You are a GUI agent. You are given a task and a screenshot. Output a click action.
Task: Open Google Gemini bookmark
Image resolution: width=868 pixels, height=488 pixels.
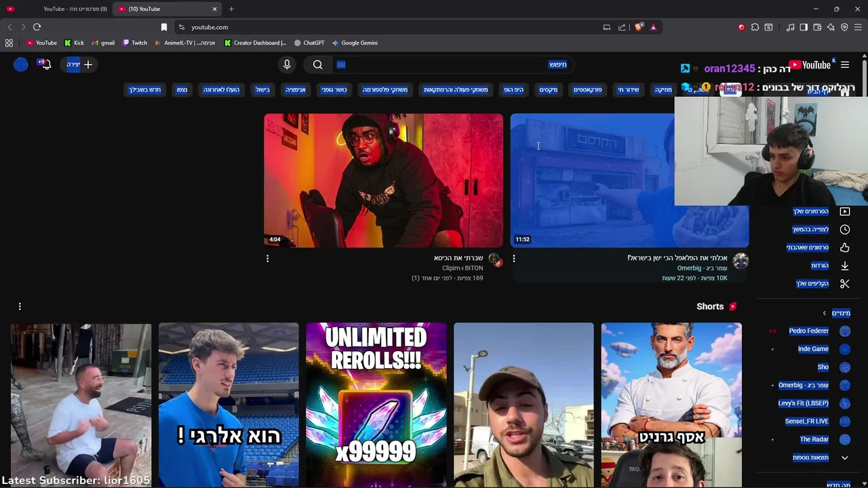[355, 43]
